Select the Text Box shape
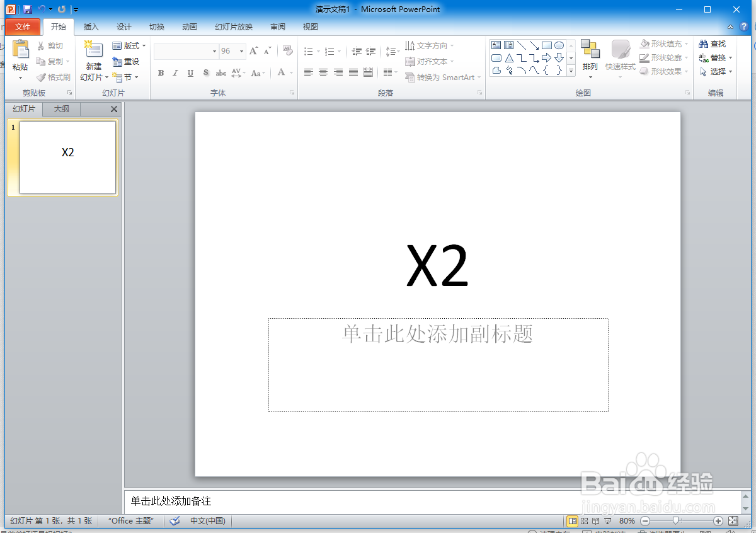The width and height of the screenshot is (756, 533). 496,45
